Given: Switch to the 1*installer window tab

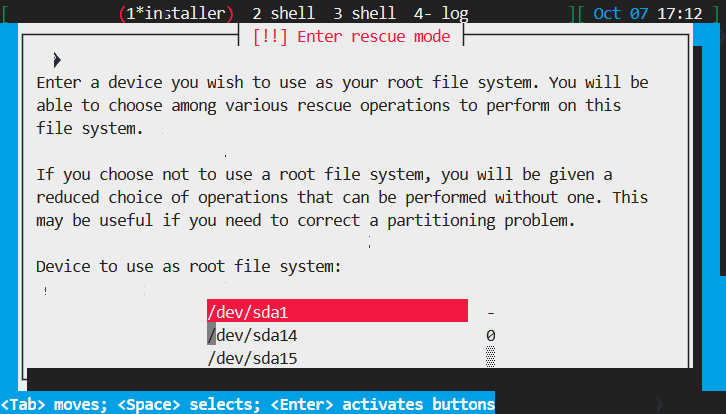Looking at the screenshot, I should pos(175,14).
